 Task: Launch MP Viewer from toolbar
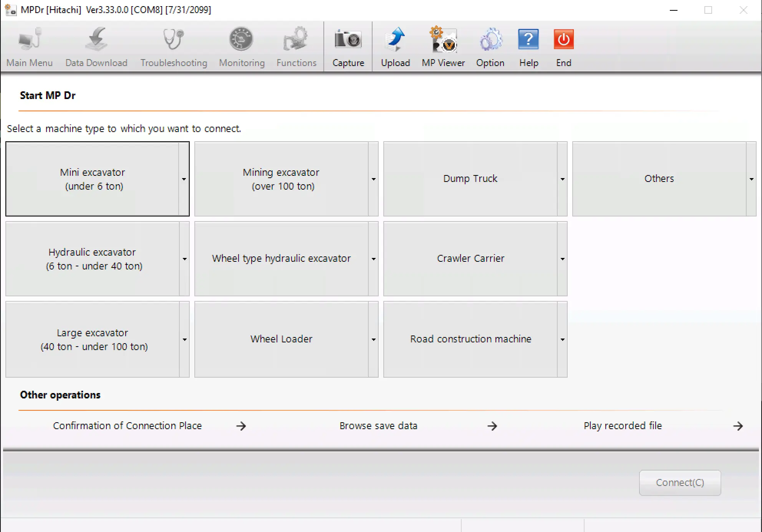point(443,40)
